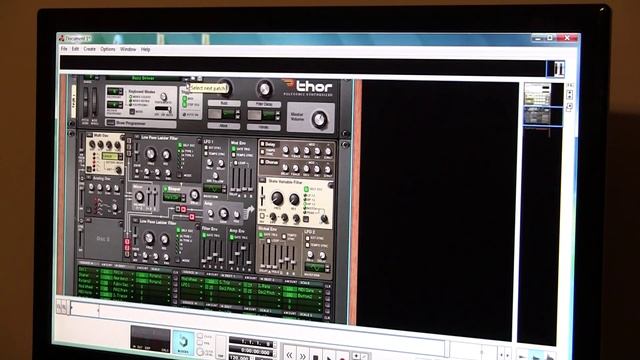The height and width of the screenshot is (360, 640).
Task: Click the State Variable Filter Freq knob
Action: click(x=277, y=198)
